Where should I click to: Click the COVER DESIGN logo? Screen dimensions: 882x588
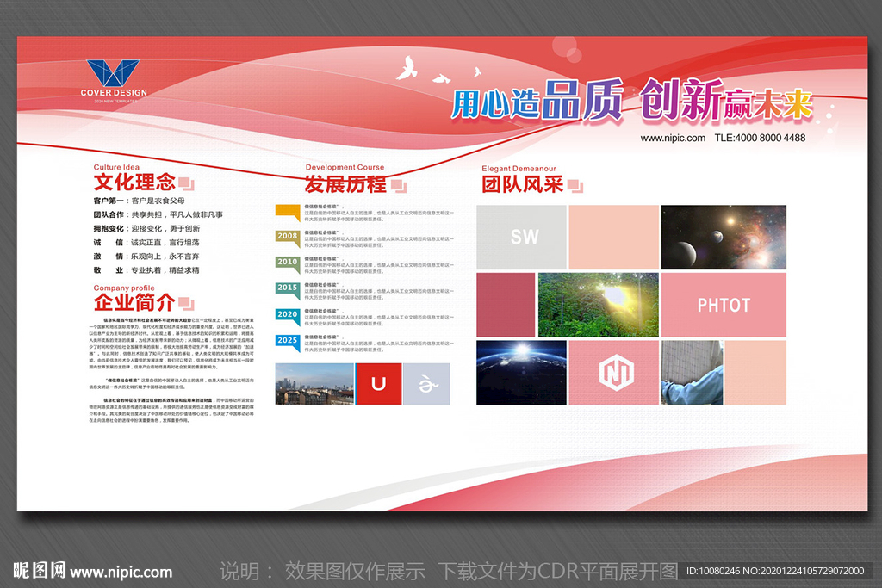click(114, 81)
